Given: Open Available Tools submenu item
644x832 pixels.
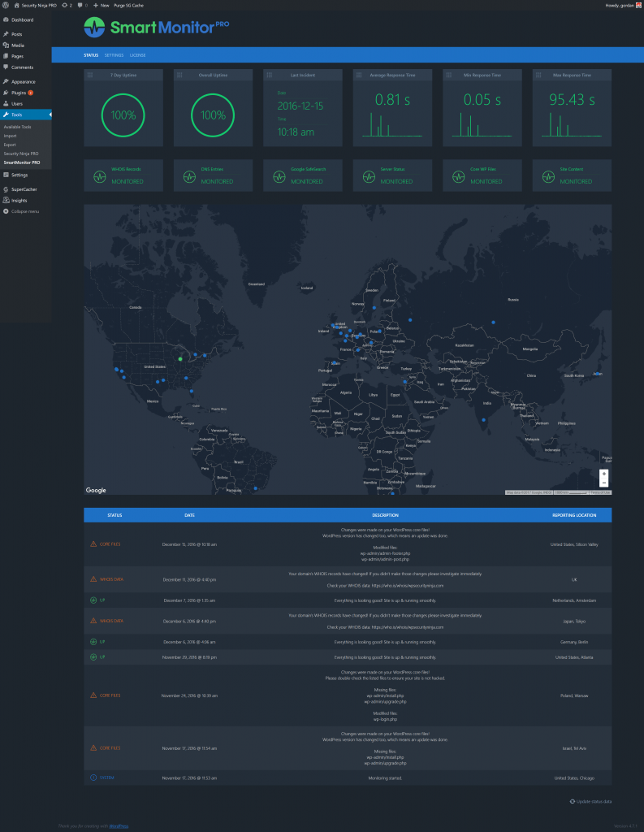Looking at the screenshot, I should 18,127.
